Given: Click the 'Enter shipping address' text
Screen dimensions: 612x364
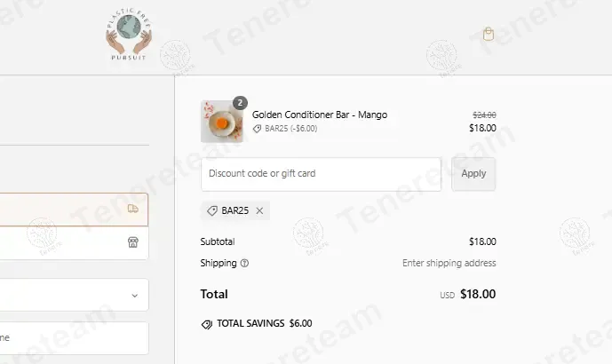Looking at the screenshot, I should 449,263.
